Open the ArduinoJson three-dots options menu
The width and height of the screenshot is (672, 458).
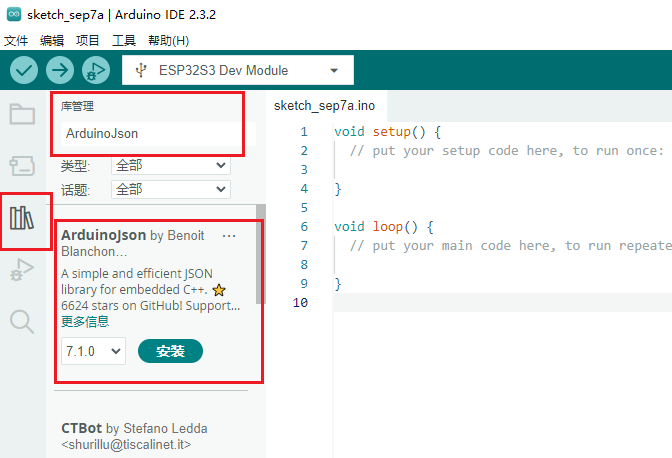(229, 236)
